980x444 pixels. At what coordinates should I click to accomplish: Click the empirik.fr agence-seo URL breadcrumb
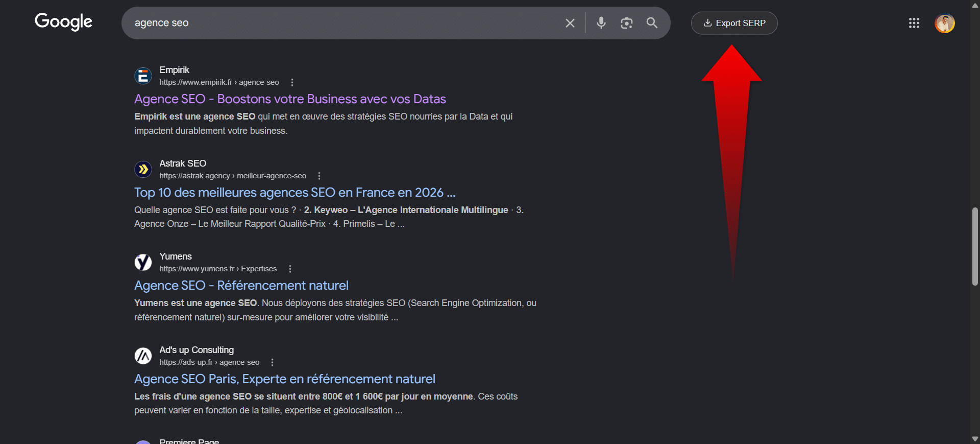[219, 82]
